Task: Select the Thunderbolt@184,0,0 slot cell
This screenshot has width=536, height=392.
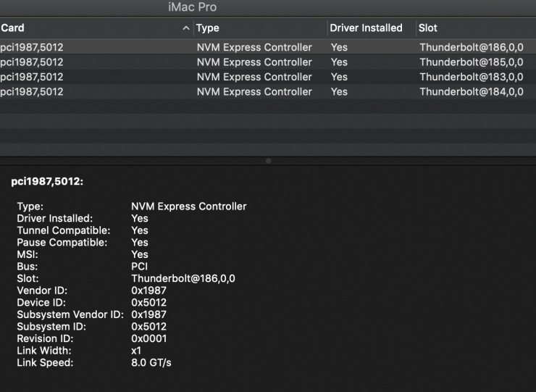Action: coord(471,92)
